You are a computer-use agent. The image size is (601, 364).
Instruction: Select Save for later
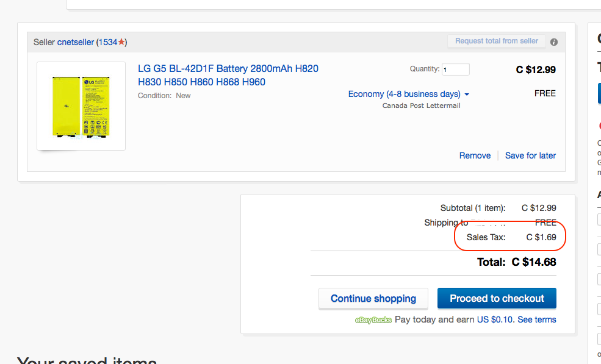[x=530, y=155]
